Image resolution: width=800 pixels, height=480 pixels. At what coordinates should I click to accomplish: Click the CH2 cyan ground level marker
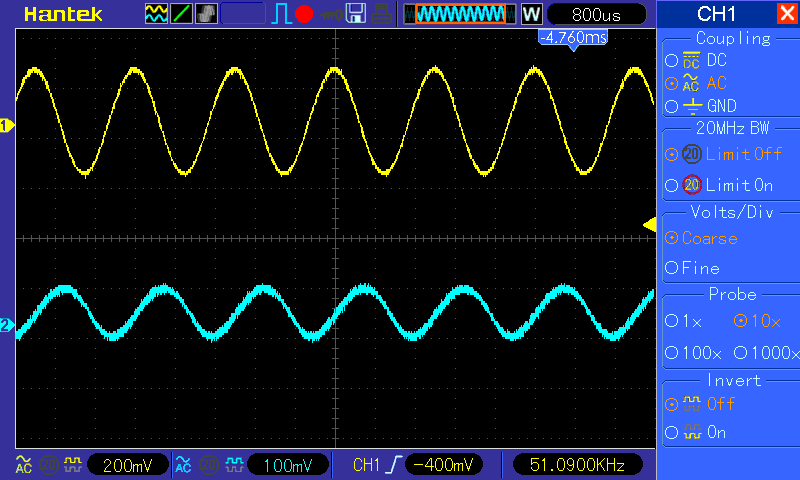pos(7,325)
